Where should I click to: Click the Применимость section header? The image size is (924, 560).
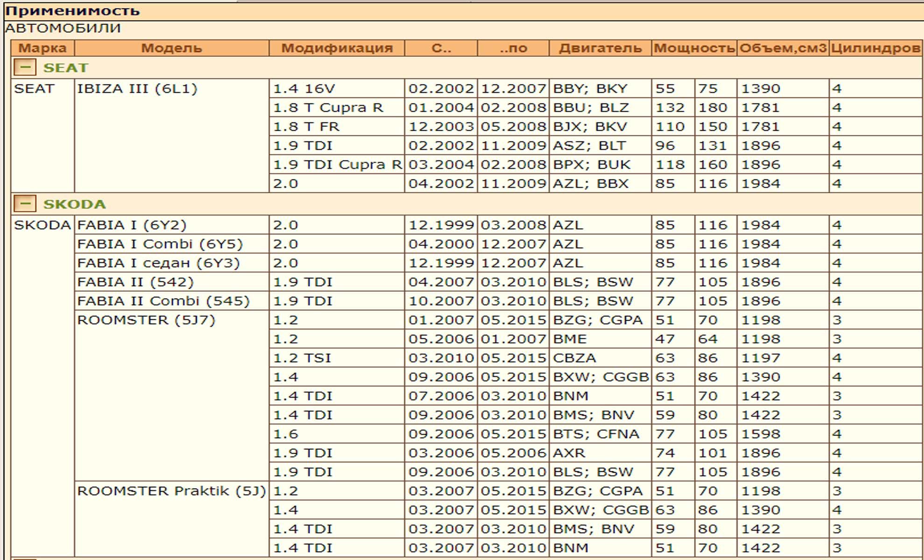72,11
